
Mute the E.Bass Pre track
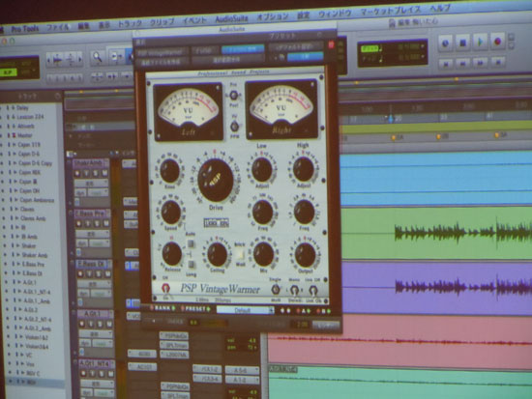tap(105, 224)
